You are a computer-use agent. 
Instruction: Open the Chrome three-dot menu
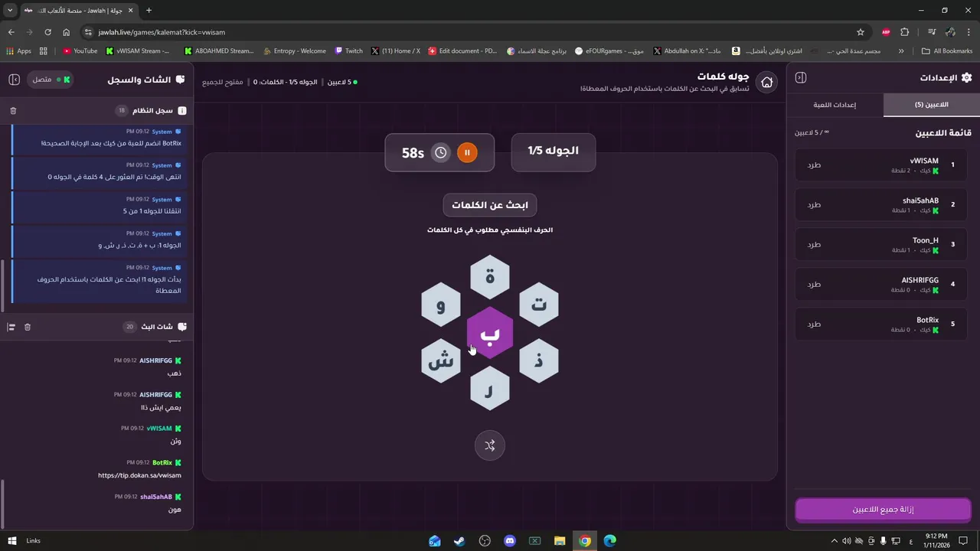(969, 32)
